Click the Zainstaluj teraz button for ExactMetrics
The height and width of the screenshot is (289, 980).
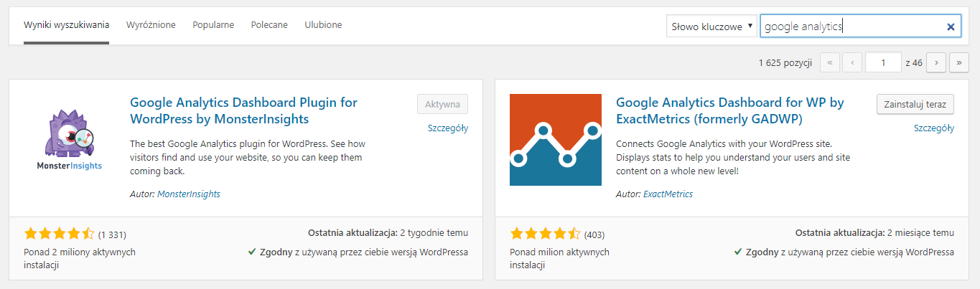pyautogui.click(x=915, y=103)
